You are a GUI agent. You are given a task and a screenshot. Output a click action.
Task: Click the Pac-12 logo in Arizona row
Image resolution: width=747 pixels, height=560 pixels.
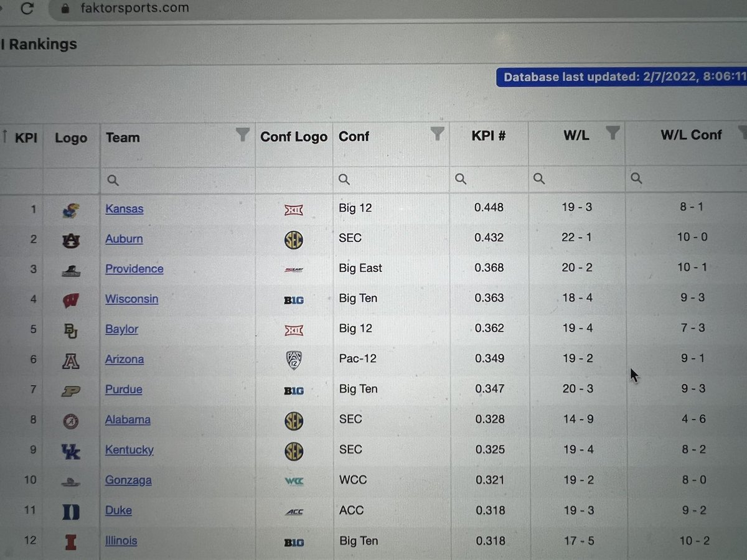pos(293,360)
